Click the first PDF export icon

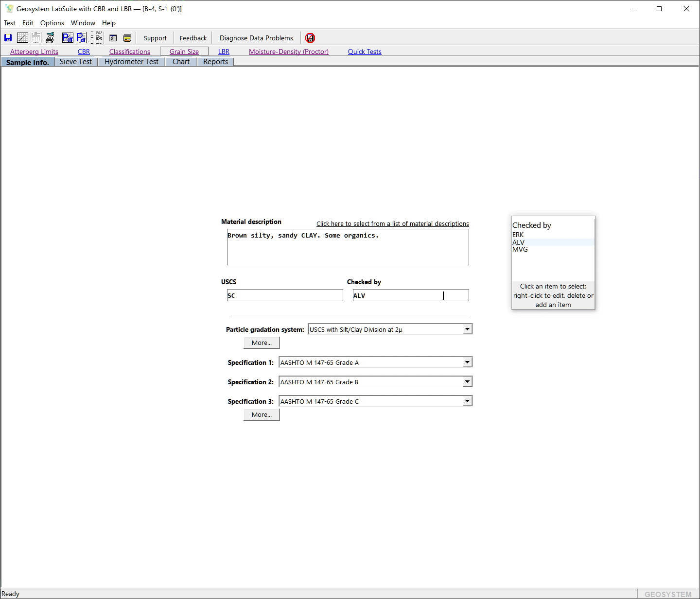click(x=68, y=38)
